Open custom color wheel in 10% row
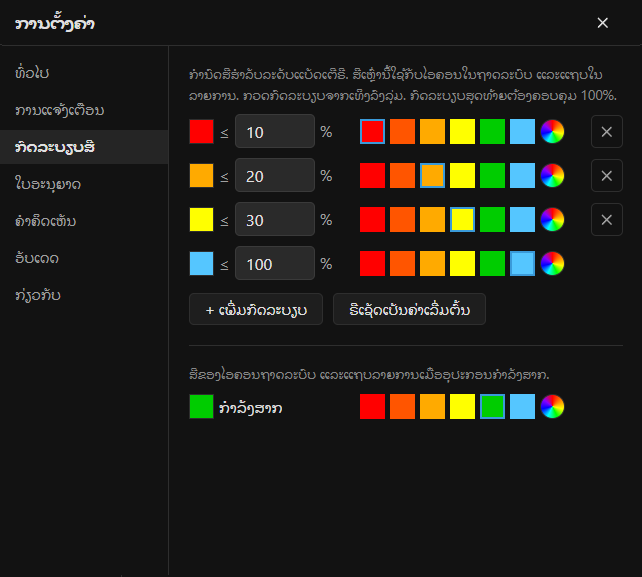Image resolution: width=642 pixels, height=577 pixels. tap(552, 131)
